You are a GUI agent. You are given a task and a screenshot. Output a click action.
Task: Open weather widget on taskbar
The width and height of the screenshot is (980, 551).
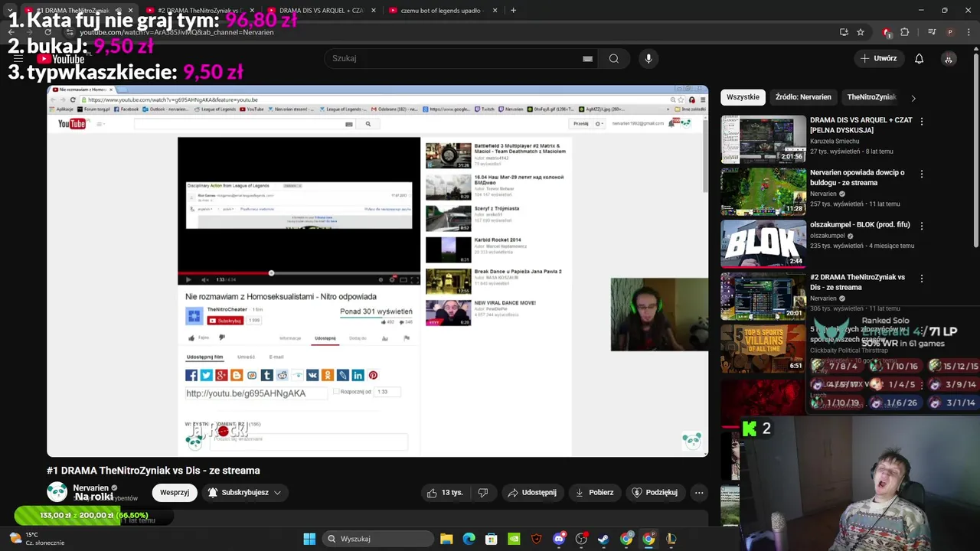coord(38,539)
